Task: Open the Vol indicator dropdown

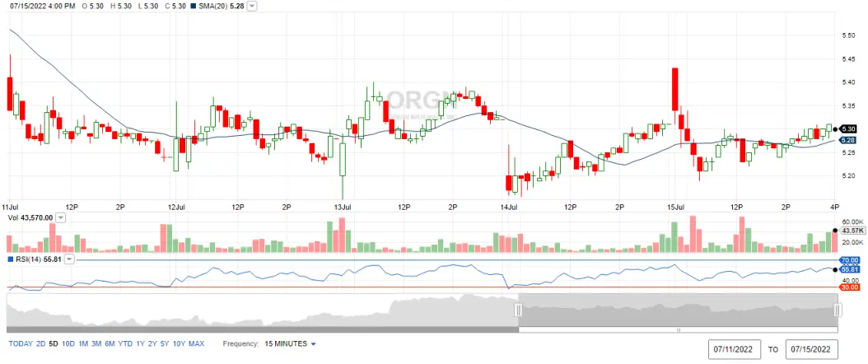Action: coord(61,218)
